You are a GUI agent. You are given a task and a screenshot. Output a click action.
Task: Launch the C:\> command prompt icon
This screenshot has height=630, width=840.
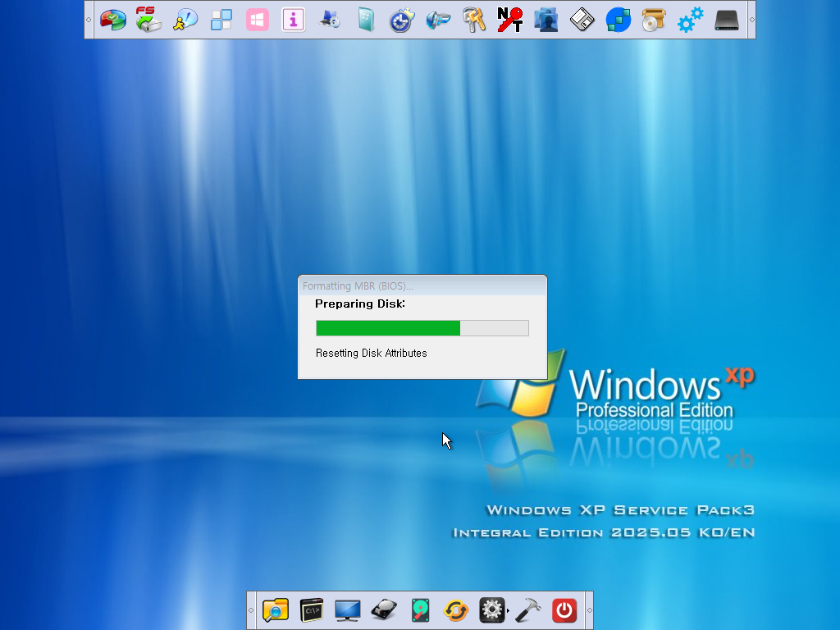point(311,610)
